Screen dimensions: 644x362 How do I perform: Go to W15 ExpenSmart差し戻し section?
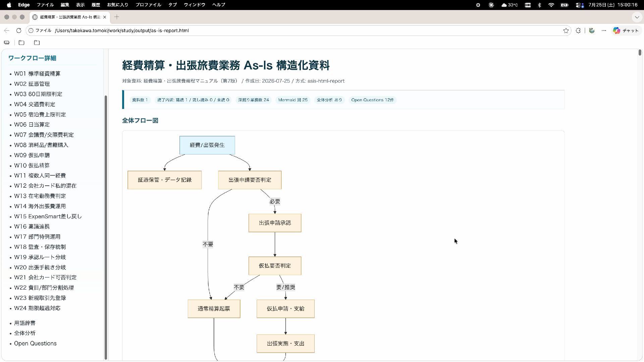48,217
